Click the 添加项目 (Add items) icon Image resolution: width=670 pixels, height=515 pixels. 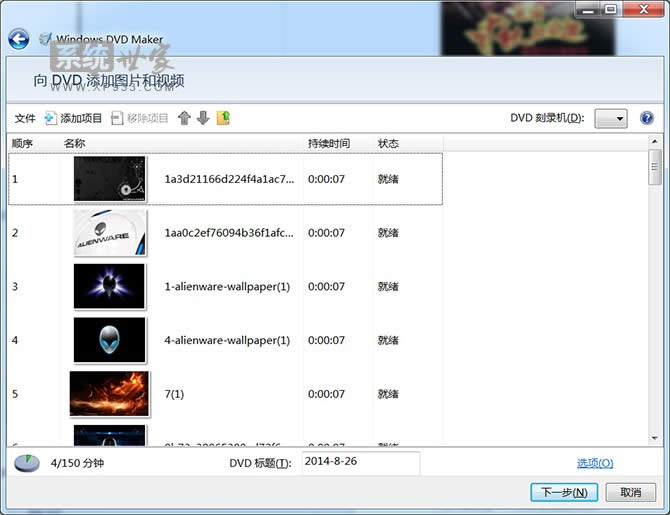pos(51,118)
